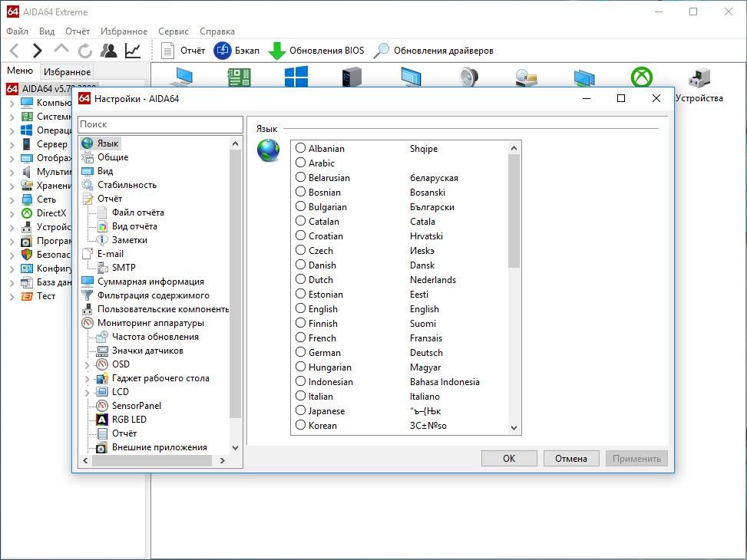Open the Избранное menu in menu bar
The width and height of the screenshot is (747, 560).
click(x=124, y=31)
